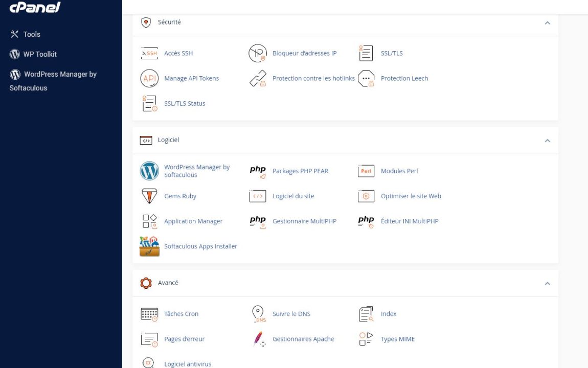
Task: Open the Application Manager icon
Action: coord(150,221)
